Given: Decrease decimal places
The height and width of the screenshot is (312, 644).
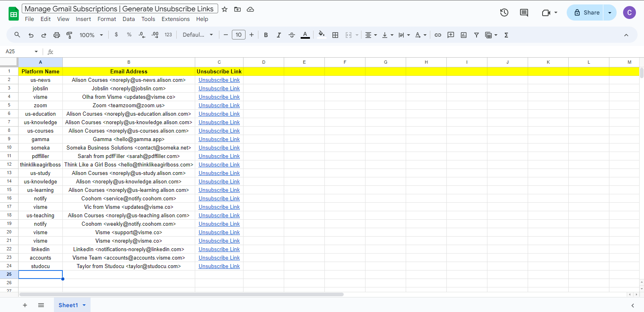Looking at the screenshot, I should (x=142, y=35).
